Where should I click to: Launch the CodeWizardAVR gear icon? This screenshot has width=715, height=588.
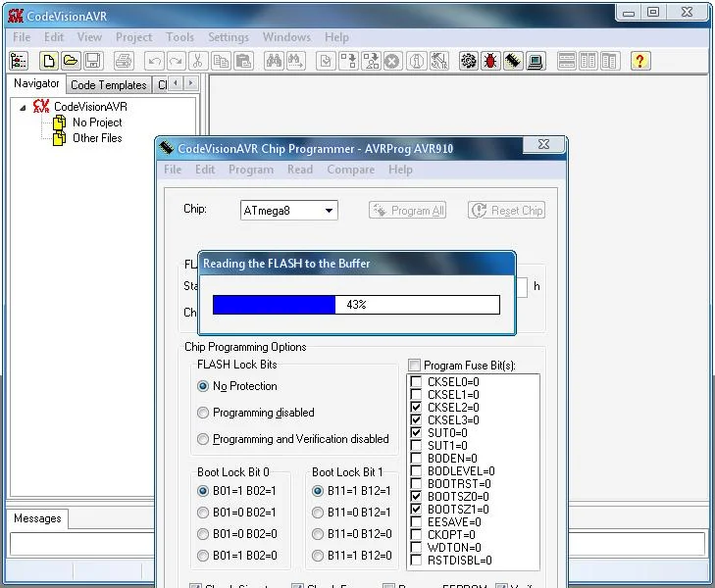[x=468, y=61]
